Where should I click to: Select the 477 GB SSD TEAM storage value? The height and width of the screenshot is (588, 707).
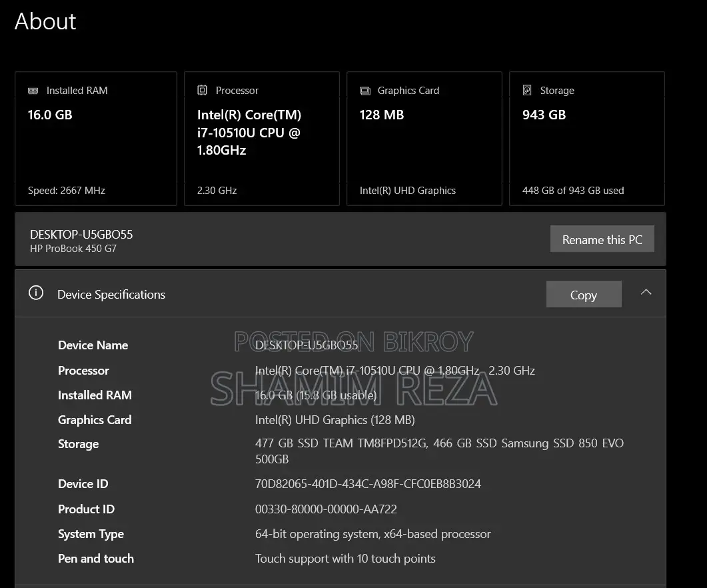[439, 451]
